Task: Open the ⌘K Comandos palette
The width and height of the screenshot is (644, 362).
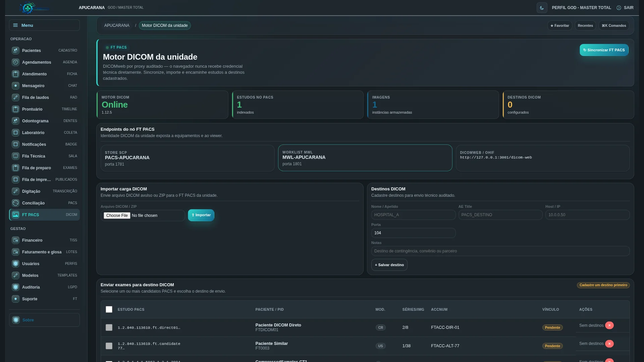Action: click(x=614, y=25)
